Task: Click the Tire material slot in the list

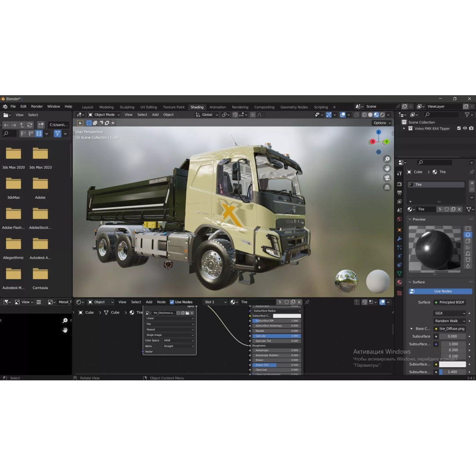Action: [x=436, y=185]
